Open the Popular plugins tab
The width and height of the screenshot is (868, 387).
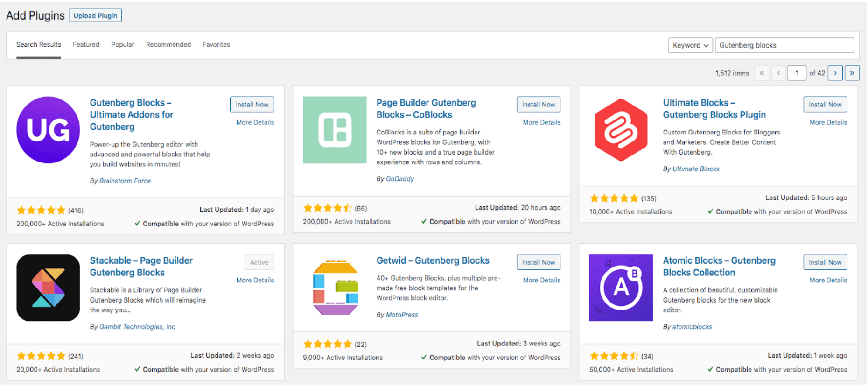tap(123, 45)
